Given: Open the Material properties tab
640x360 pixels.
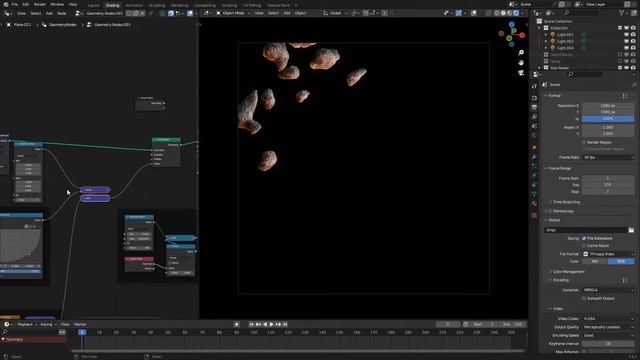Looking at the screenshot, I should 534,203.
